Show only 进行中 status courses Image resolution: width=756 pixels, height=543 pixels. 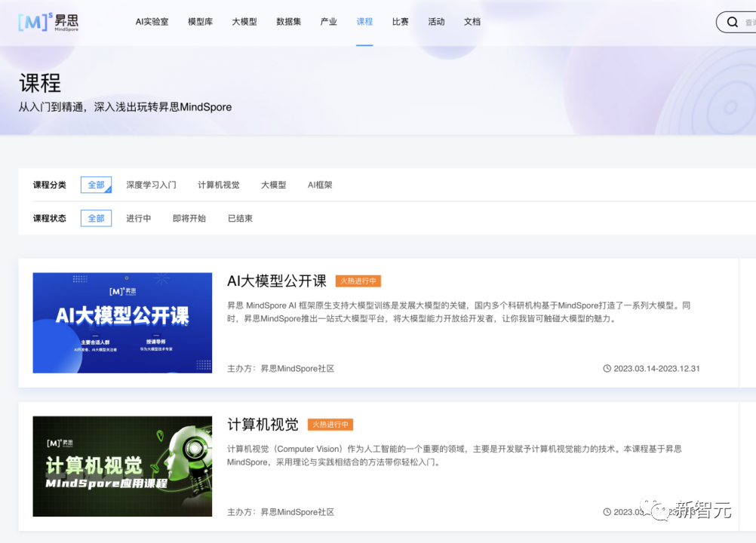(x=138, y=218)
